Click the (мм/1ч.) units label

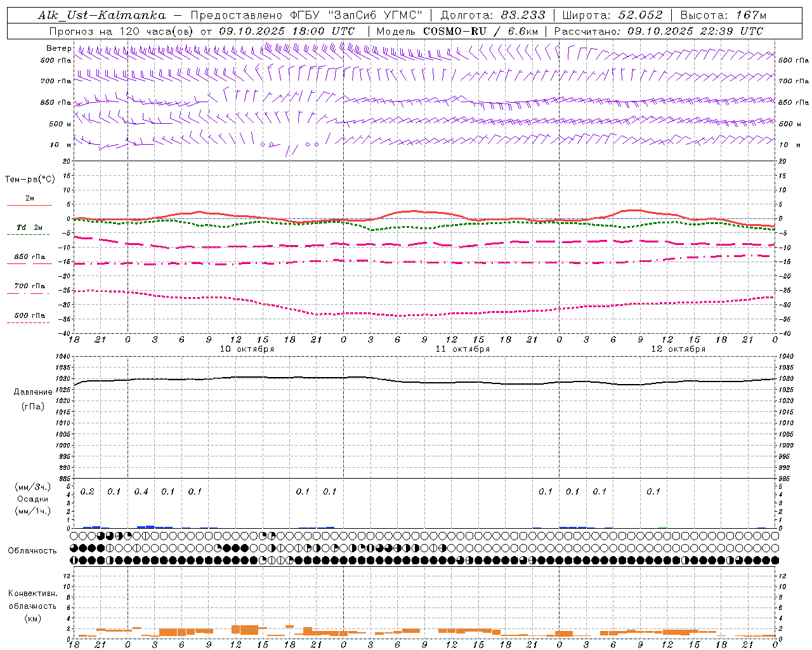[33, 511]
